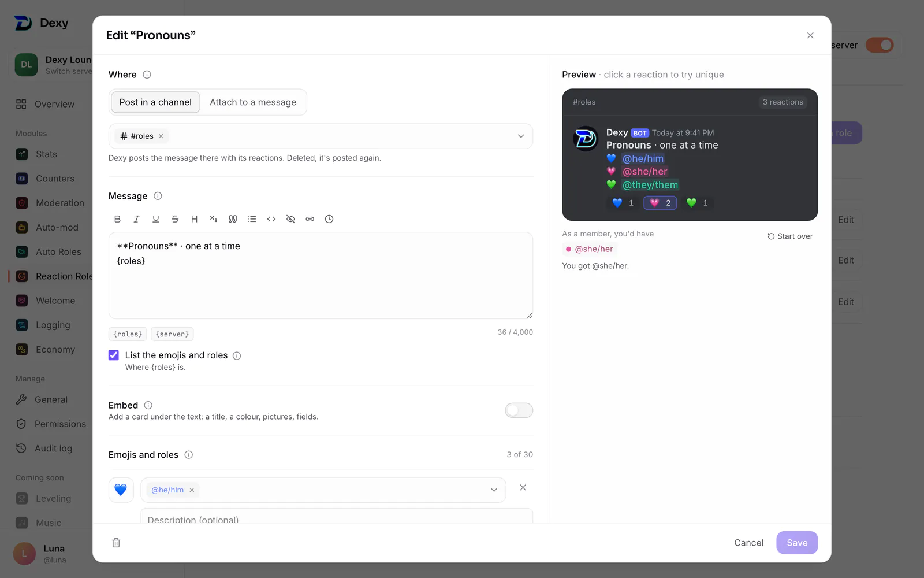
Task: Toggle the pink heart reaction in preview
Action: [x=660, y=203]
